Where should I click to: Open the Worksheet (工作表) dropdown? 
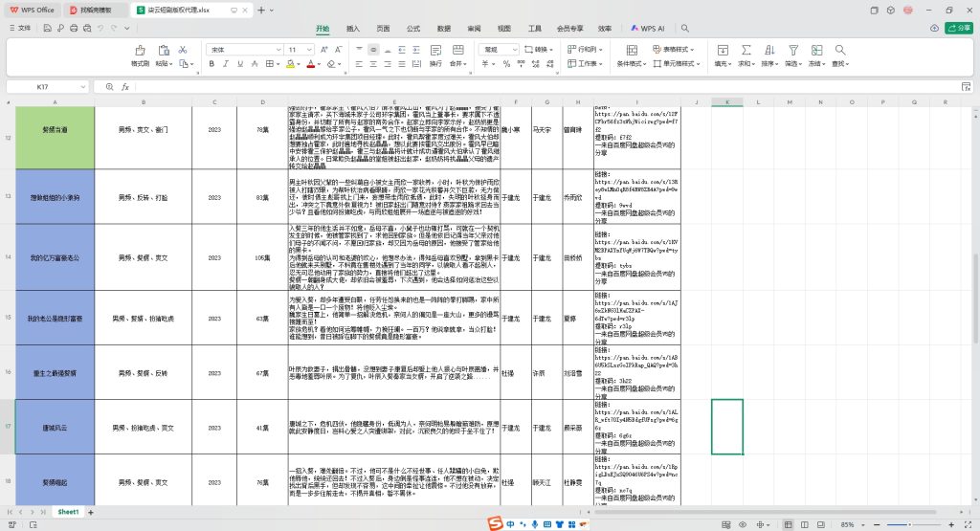click(x=585, y=64)
